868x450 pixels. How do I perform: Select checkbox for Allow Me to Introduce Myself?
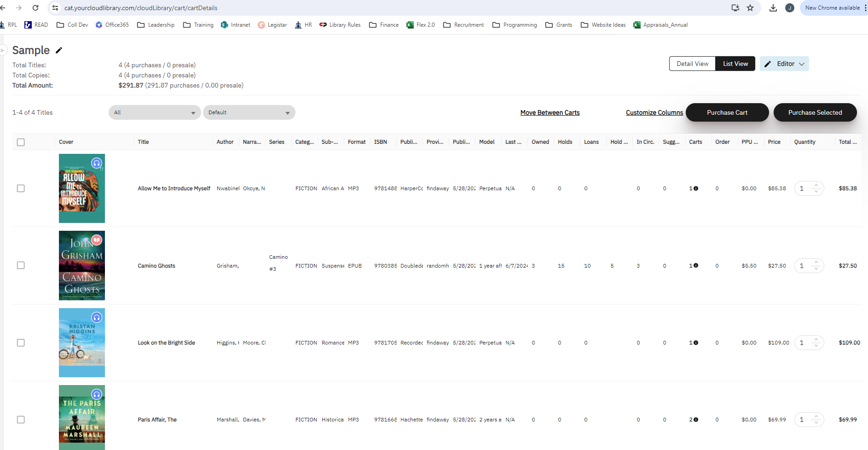(21, 188)
